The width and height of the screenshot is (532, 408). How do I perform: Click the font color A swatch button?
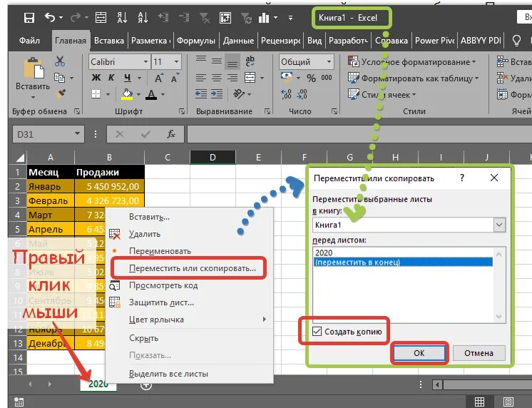coord(151,94)
